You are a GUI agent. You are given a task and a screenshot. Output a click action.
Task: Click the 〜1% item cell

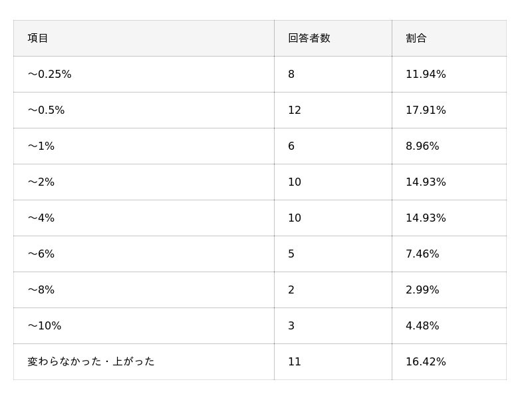[41, 146]
